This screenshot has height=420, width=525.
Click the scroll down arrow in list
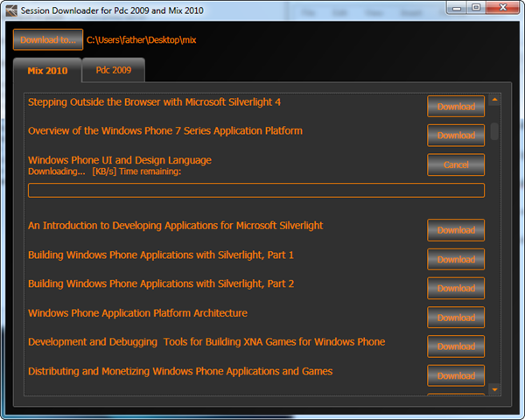coord(494,389)
